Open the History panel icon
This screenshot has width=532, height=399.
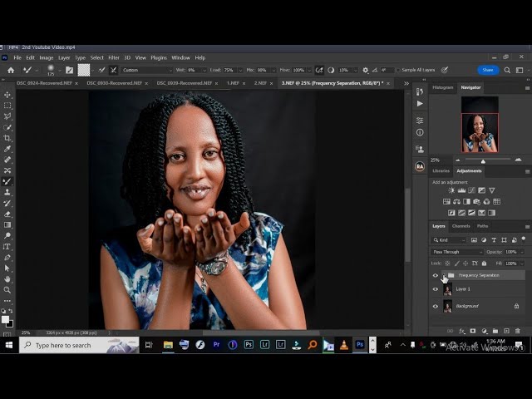(x=420, y=91)
